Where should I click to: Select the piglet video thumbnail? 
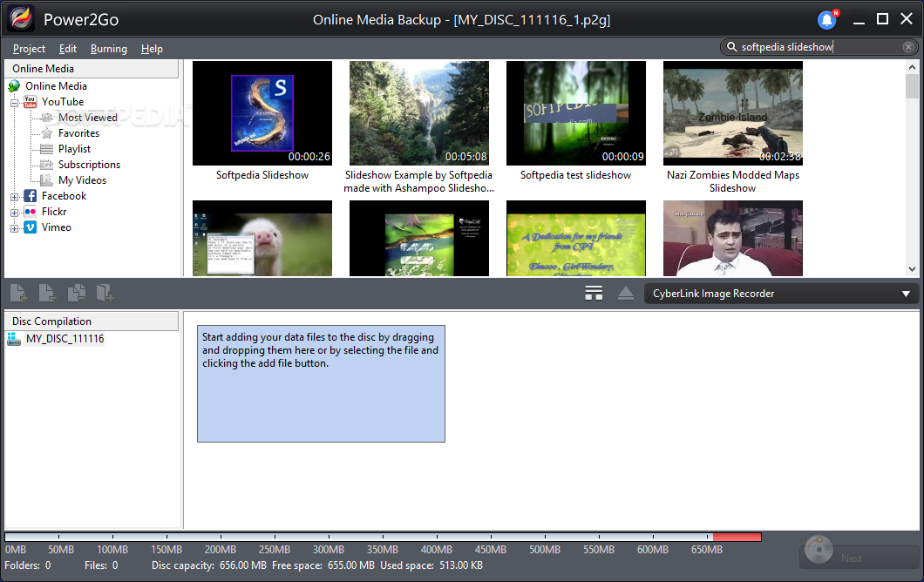click(x=262, y=238)
